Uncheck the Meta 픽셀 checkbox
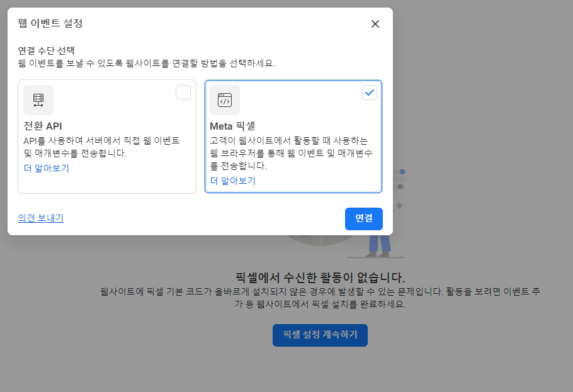 [x=370, y=92]
